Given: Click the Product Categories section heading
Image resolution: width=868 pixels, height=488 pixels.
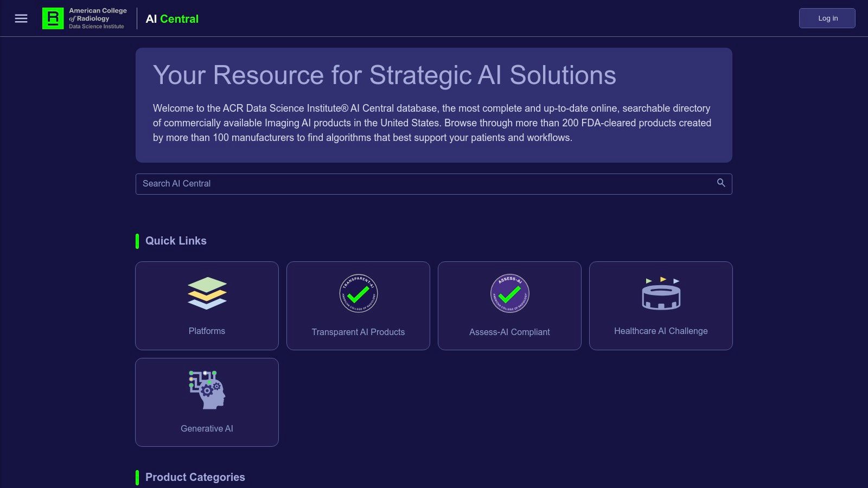Looking at the screenshot, I should click(195, 477).
